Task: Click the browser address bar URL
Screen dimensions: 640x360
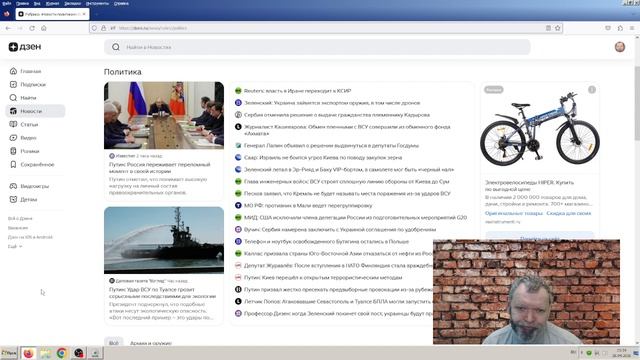Action: click(x=153, y=28)
